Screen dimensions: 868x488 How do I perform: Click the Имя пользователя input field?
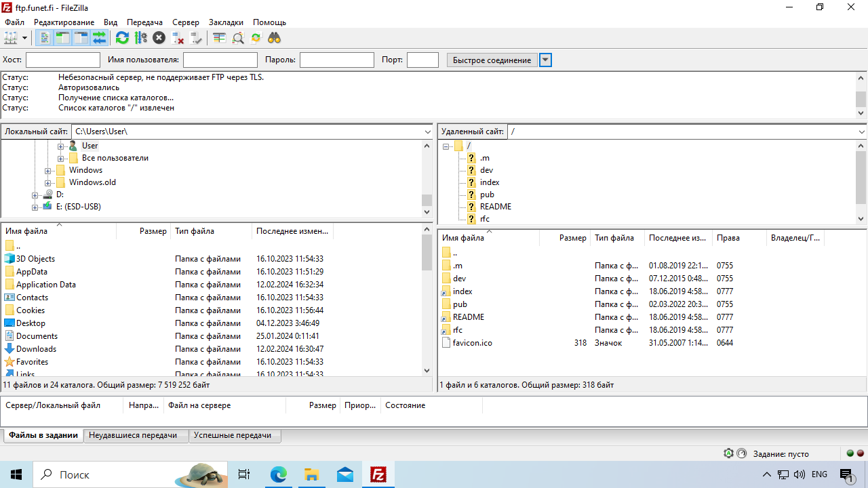tap(220, 60)
